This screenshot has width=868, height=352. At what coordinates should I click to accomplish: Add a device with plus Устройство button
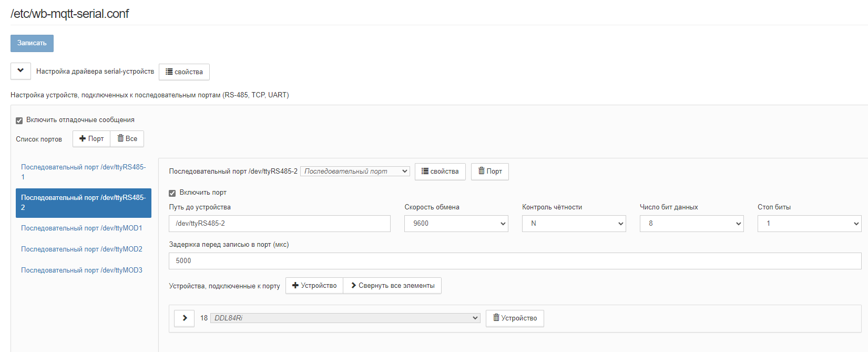click(314, 286)
